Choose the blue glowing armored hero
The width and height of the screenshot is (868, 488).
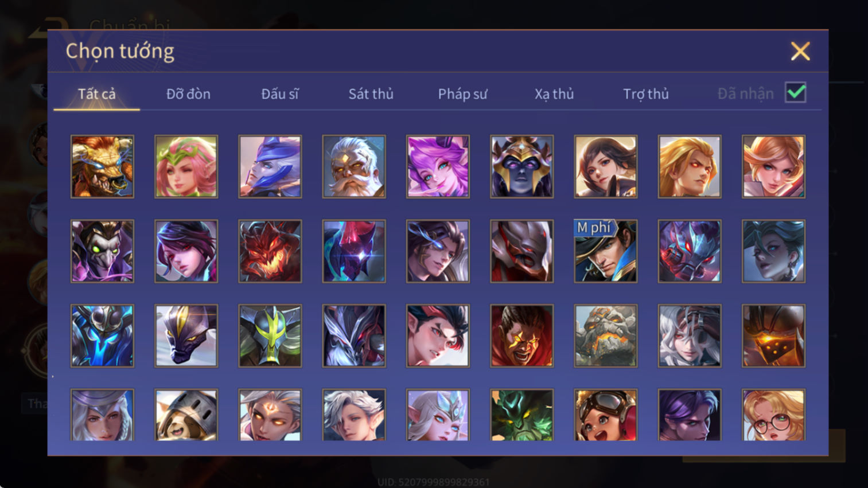tap(102, 336)
